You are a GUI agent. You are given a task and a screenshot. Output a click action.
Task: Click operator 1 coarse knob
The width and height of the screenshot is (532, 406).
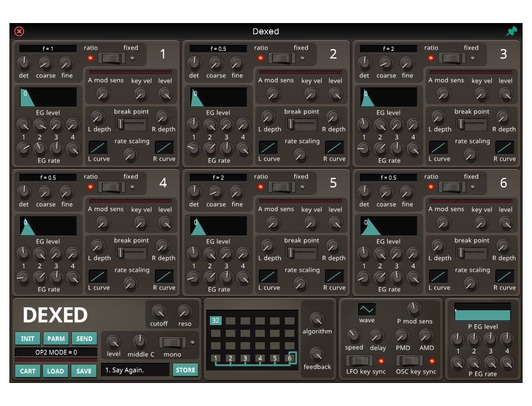pos(45,63)
